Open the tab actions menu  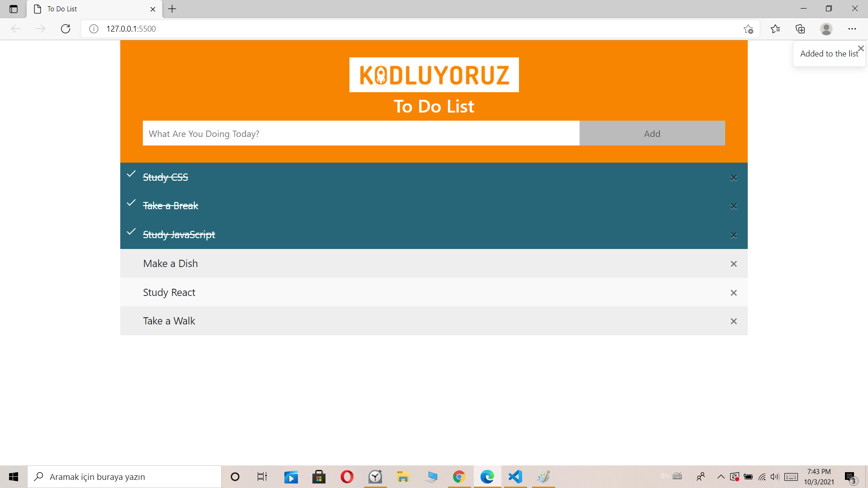coord(14,9)
